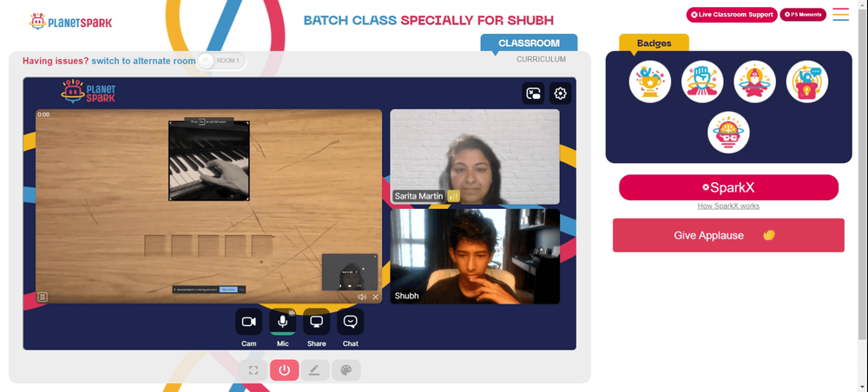Viewport: 868px width, 392px height.
Task: Click the 0:00 timestamp on the shared video
Action: tap(43, 114)
